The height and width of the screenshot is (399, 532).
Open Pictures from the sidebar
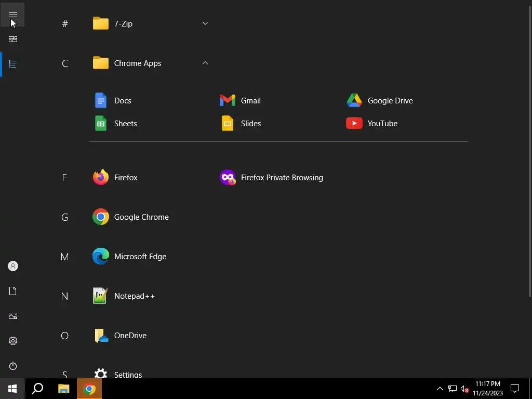pyautogui.click(x=12, y=316)
